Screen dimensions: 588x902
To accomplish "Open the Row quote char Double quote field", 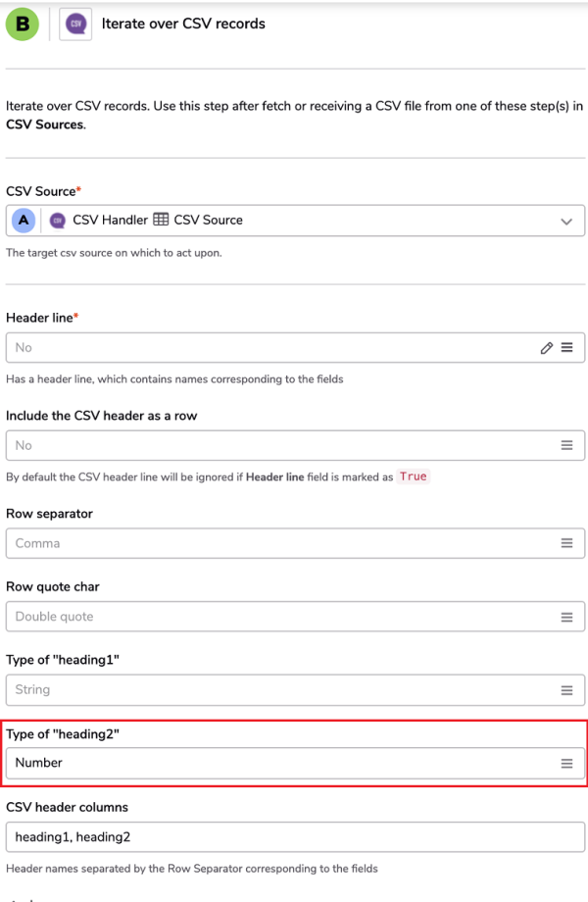I will [295, 617].
